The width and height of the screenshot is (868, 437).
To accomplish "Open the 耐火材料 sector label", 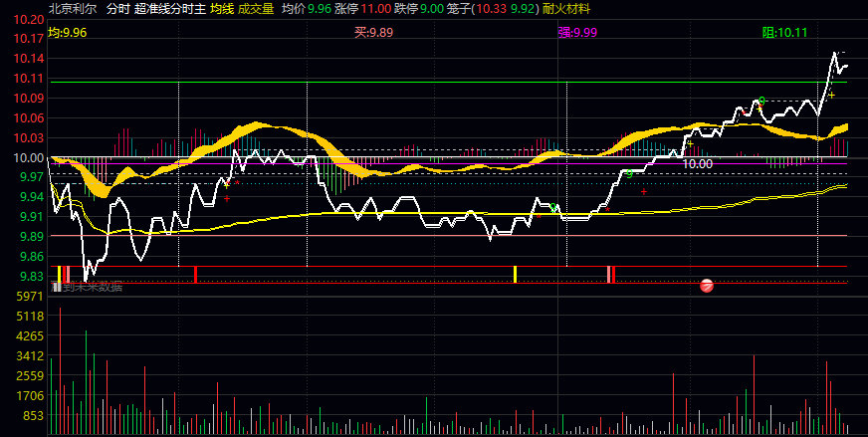I will click(566, 9).
